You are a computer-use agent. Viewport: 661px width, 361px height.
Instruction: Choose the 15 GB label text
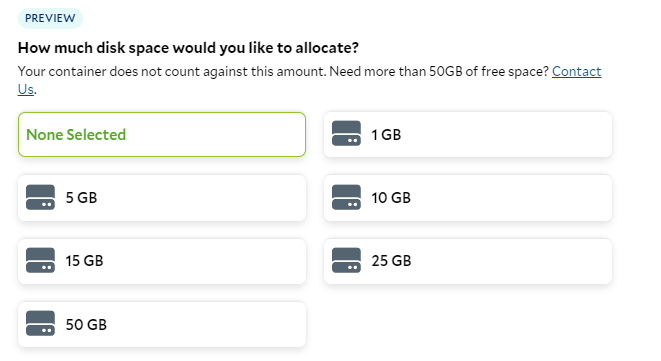[84, 261]
